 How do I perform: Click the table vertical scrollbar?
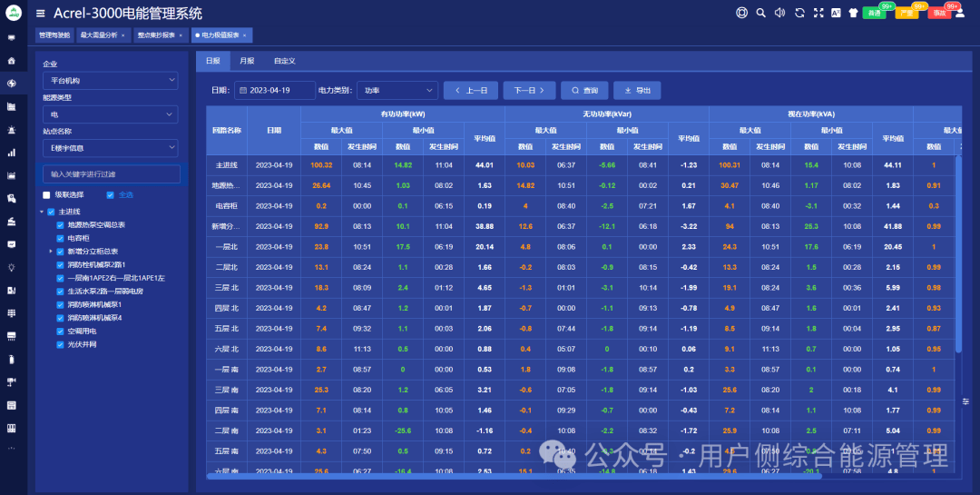click(958, 254)
